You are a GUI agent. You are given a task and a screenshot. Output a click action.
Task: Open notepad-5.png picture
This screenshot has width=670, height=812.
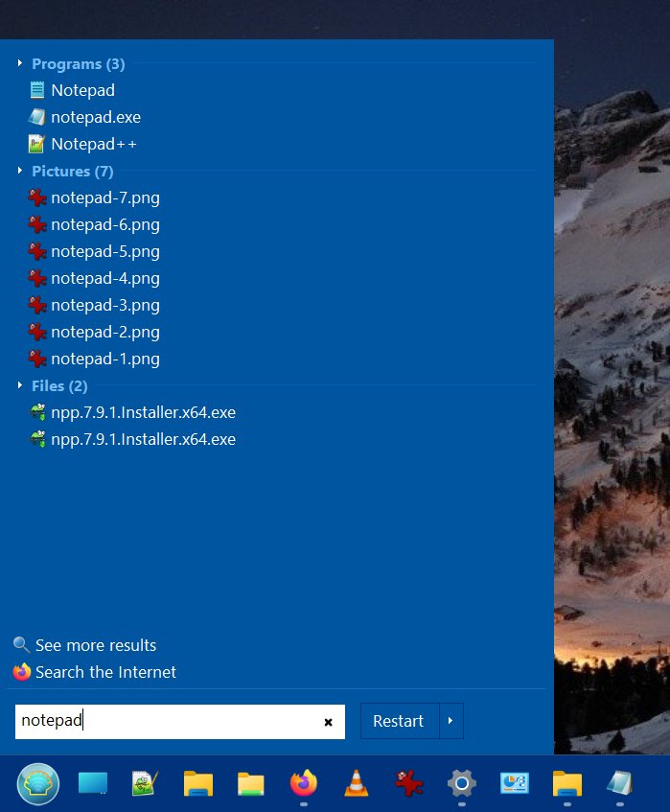coord(94,252)
